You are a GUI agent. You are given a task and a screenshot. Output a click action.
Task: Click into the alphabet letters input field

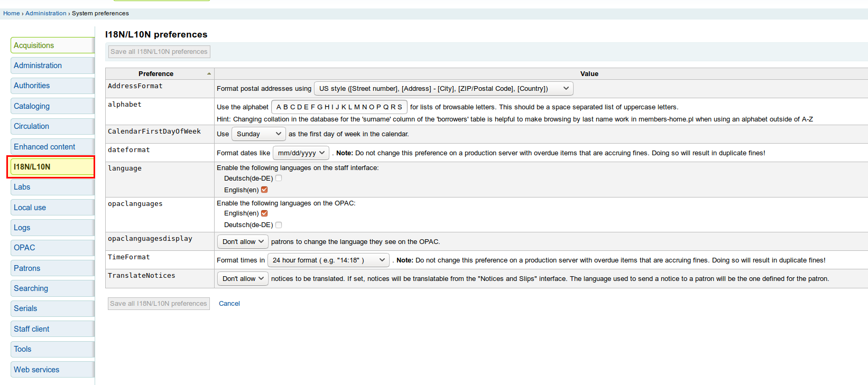339,107
